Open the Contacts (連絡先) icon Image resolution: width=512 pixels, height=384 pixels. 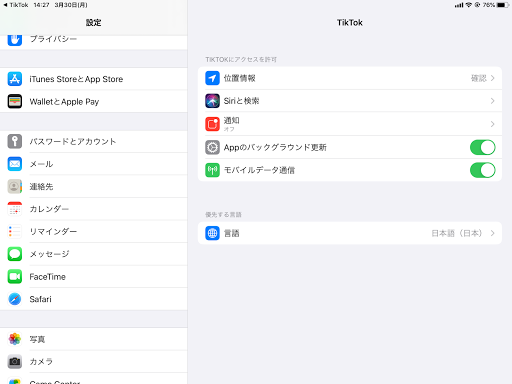point(15,186)
